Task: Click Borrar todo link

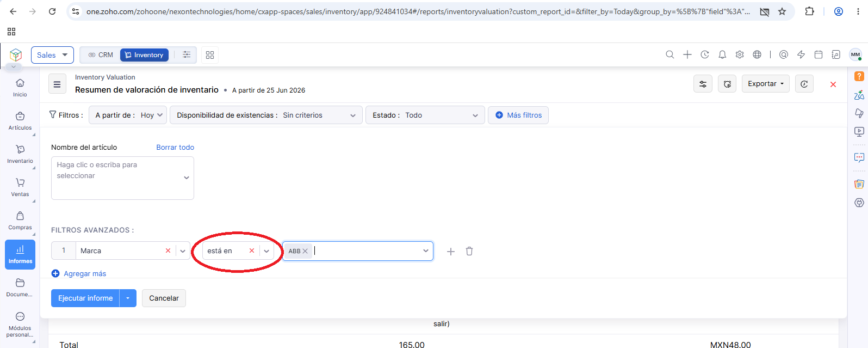Action: [x=175, y=147]
